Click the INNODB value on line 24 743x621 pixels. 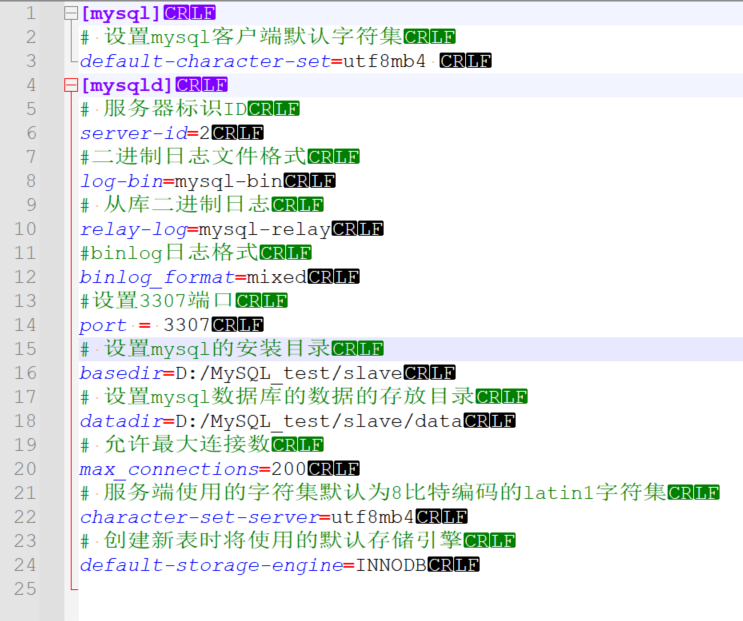[x=392, y=565]
